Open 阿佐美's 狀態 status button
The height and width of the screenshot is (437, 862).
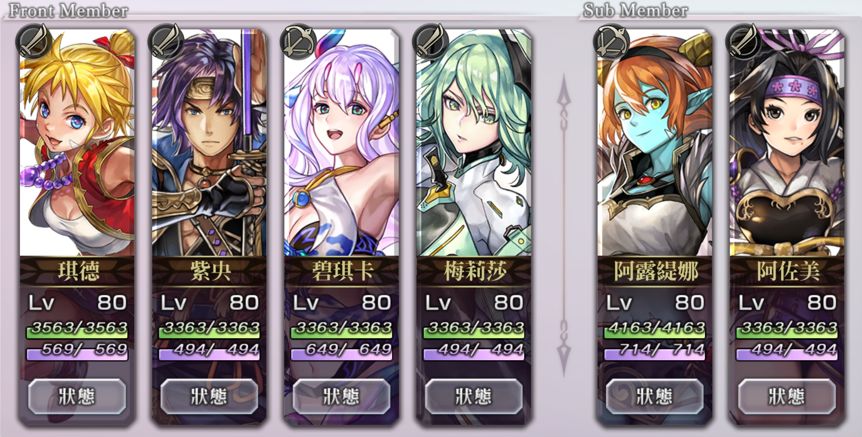787,396
